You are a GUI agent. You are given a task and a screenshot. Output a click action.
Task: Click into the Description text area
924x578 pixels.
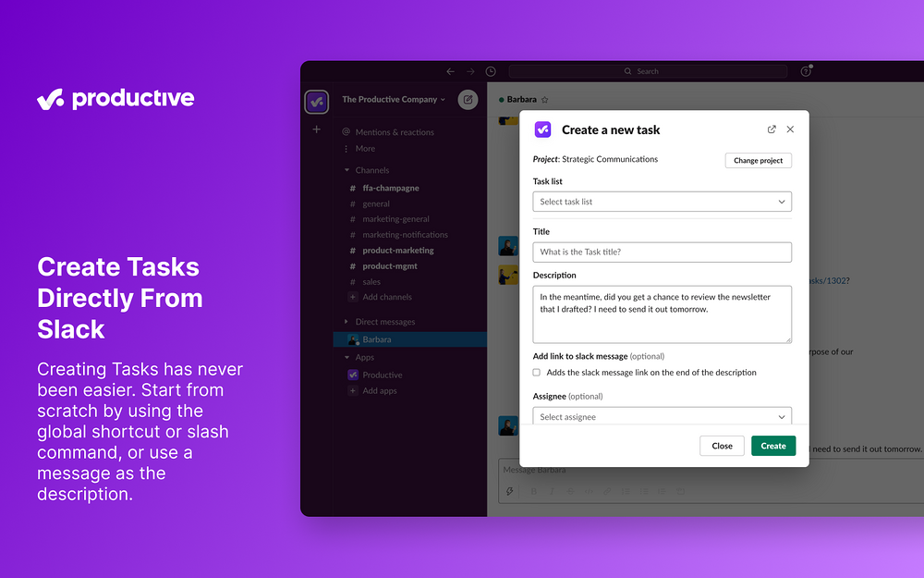663,314
